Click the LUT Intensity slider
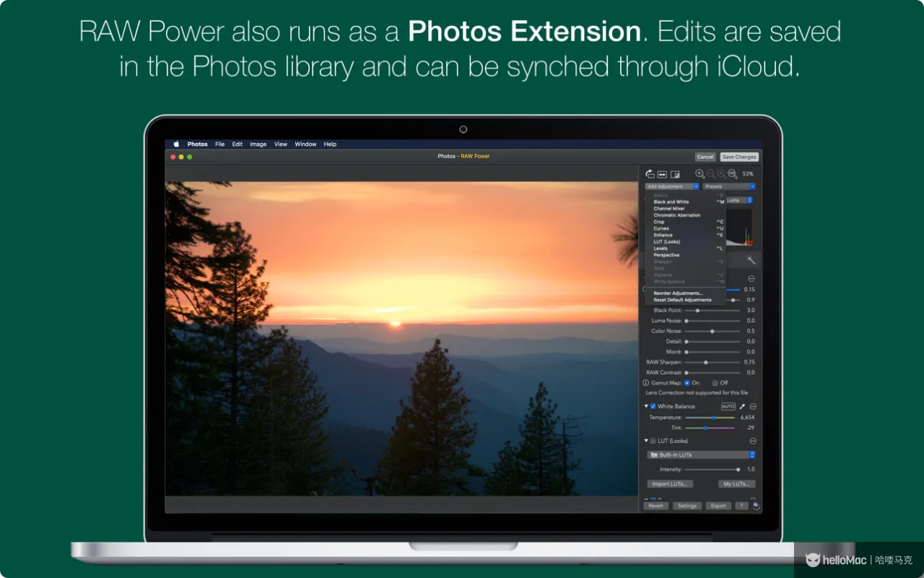 (712, 470)
